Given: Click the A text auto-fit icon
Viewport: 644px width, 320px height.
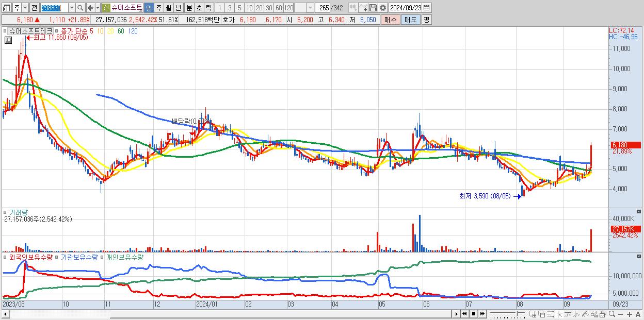Looking at the screenshot, I should point(638,314).
